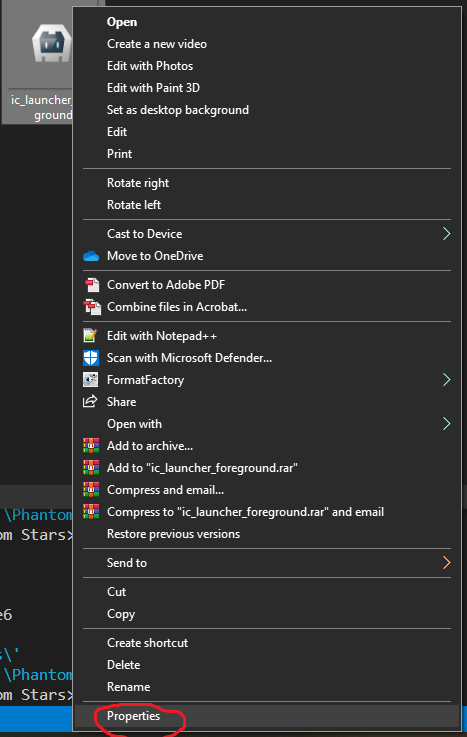
Task: Expand the Cast to Device submenu arrow
Action: [x=446, y=234]
